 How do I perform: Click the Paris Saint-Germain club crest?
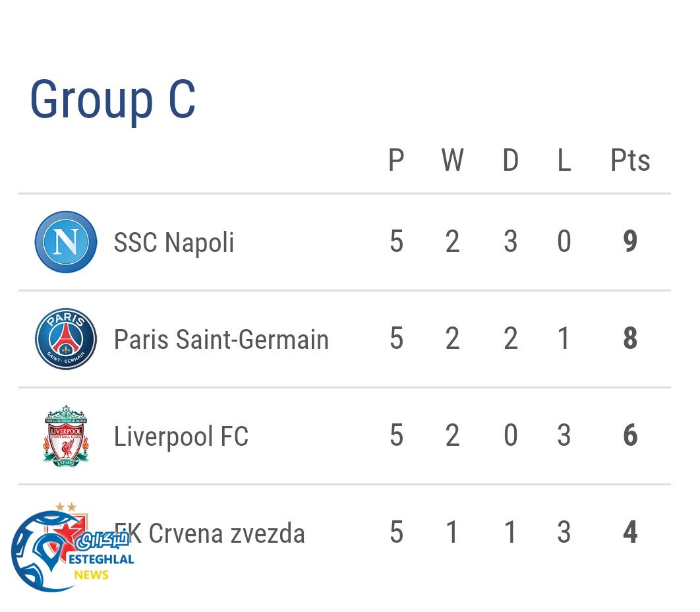[66, 339]
